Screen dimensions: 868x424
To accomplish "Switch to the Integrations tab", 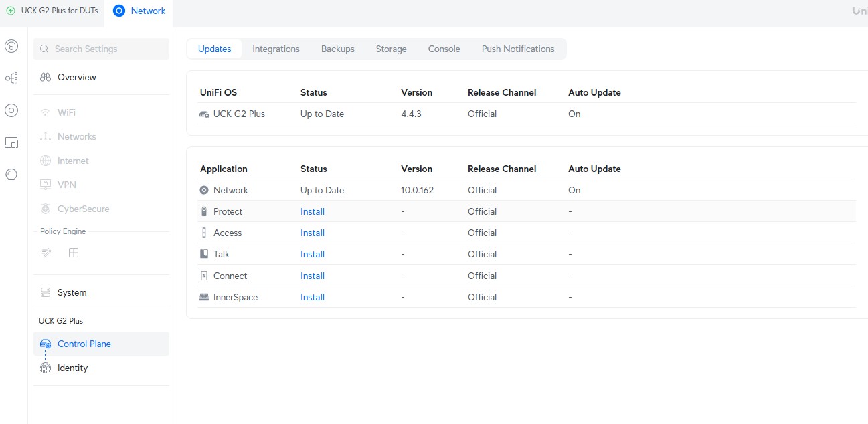I will pyautogui.click(x=276, y=49).
